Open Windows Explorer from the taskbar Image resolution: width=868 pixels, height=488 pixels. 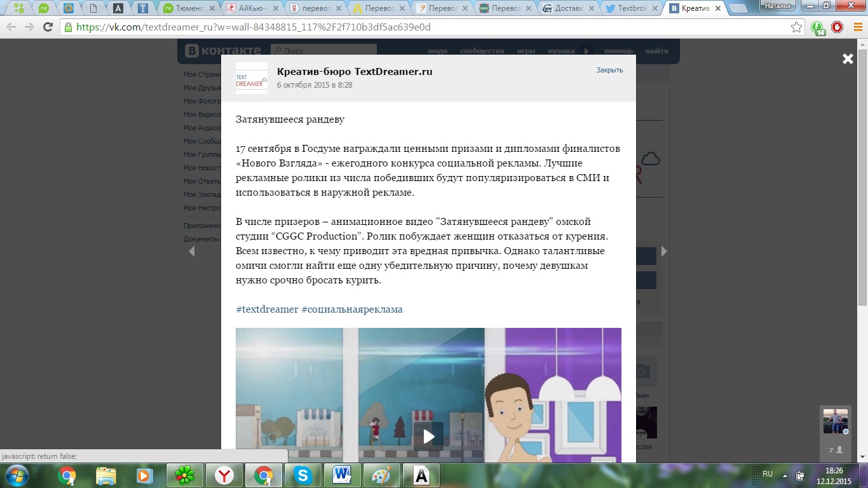[105, 475]
